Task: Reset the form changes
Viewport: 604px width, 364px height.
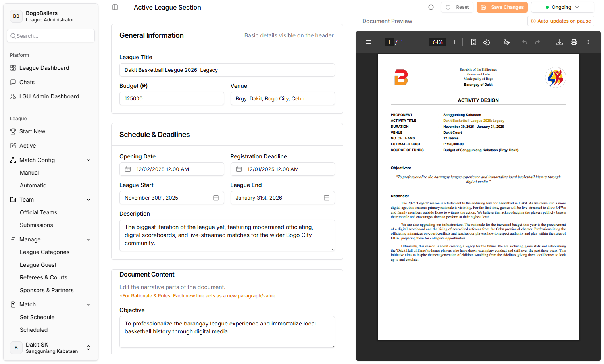Action: [457, 7]
